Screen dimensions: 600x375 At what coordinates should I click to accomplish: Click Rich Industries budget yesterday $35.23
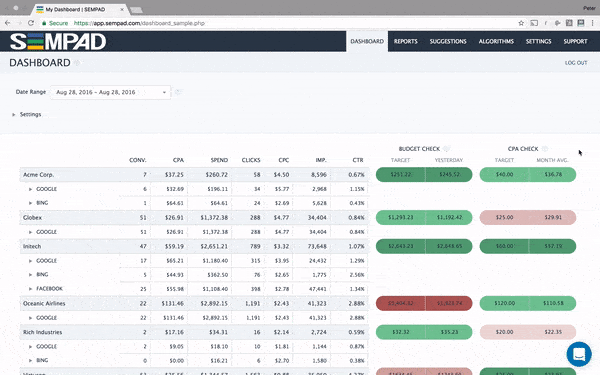tap(449, 332)
